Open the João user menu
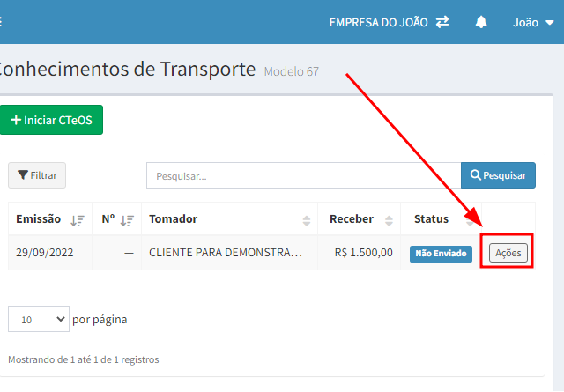564x392 pixels. click(533, 22)
